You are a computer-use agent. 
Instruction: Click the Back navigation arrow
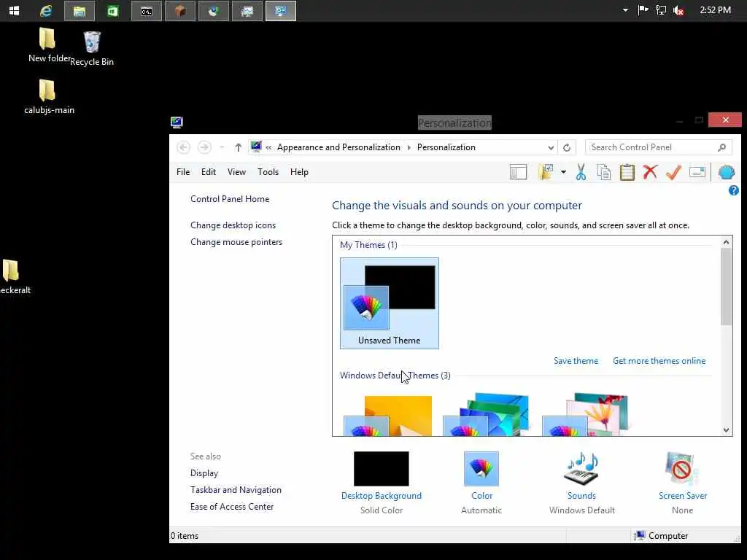tap(183, 147)
